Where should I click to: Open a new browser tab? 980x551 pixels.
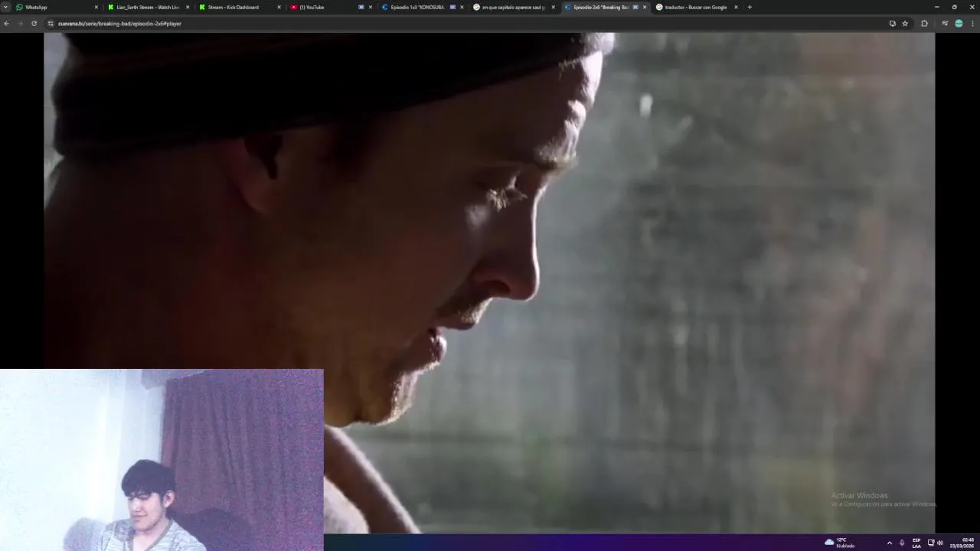(750, 7)
